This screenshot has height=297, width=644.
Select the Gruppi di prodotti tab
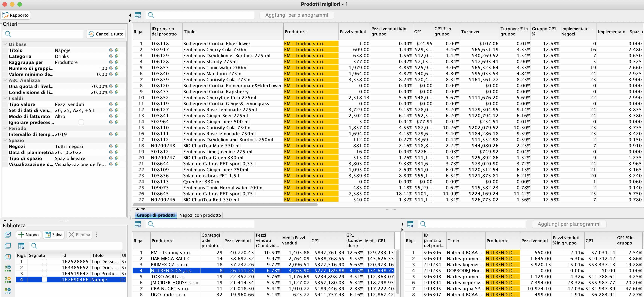(155, 215)
